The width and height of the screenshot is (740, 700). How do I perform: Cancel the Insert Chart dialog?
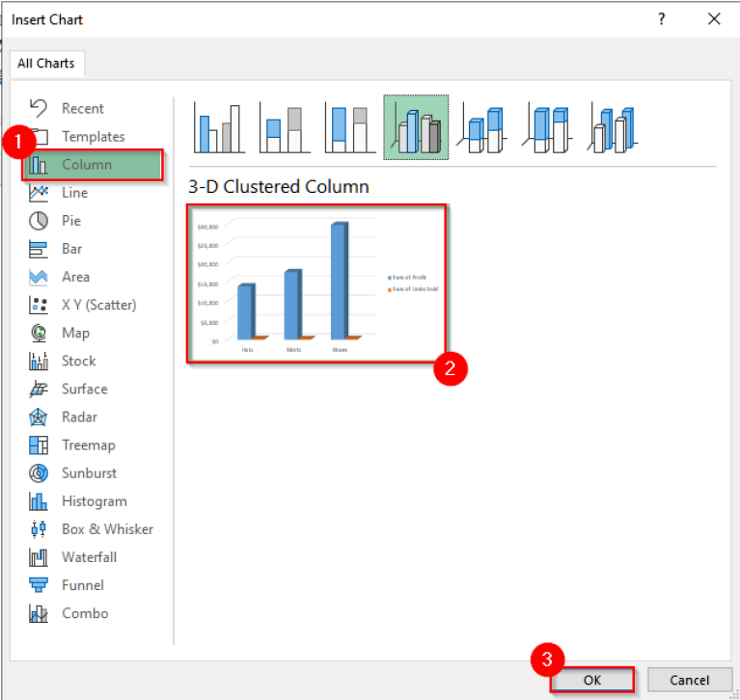click(x=690, y=680)
